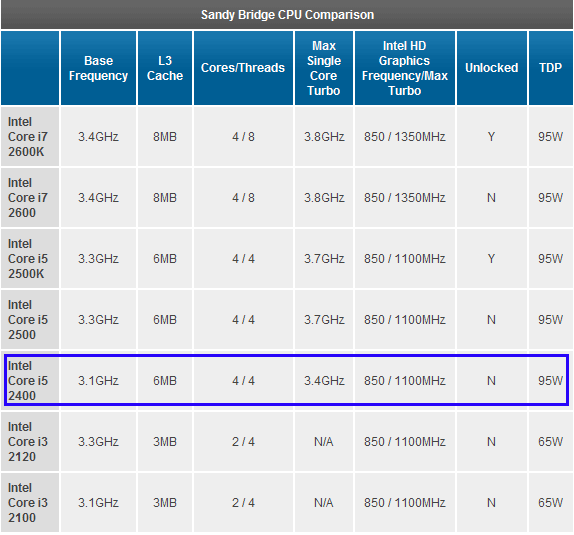Click N/A turbo value for i3 2100
This screenshot has height=535, width=574.
(324, 503)
